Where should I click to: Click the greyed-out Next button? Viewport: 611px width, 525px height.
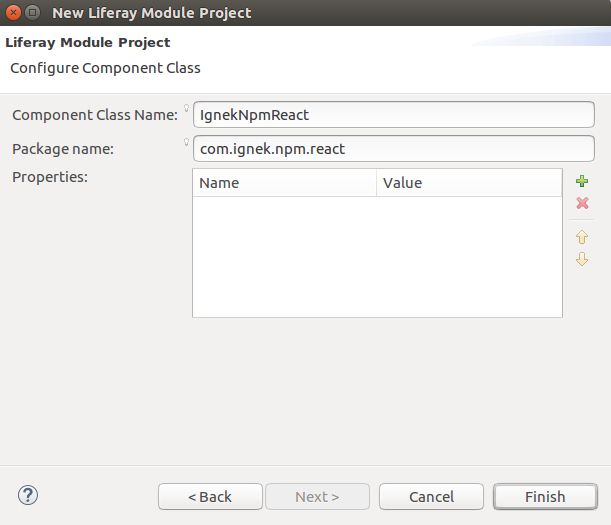318,497
